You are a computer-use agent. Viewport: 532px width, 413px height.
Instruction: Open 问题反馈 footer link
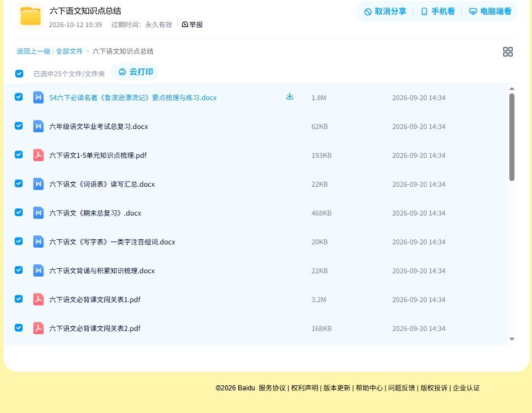(401, 388)
